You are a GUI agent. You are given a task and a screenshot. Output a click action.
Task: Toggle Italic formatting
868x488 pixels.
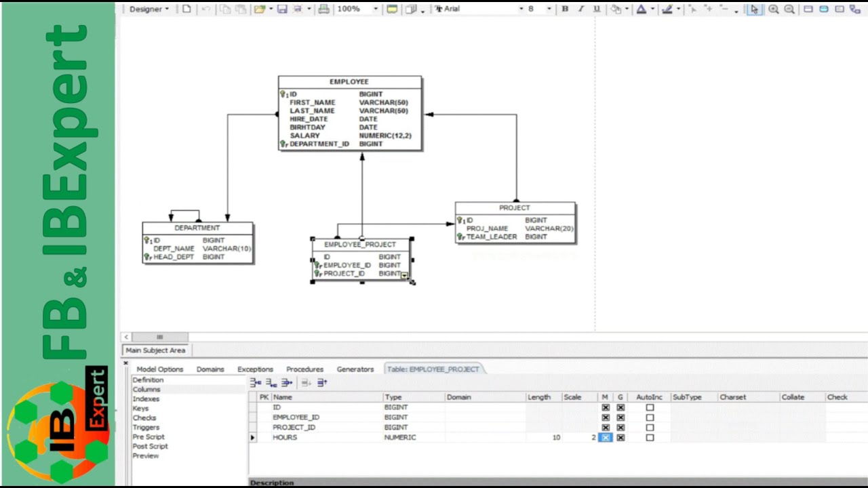[581, 9]
